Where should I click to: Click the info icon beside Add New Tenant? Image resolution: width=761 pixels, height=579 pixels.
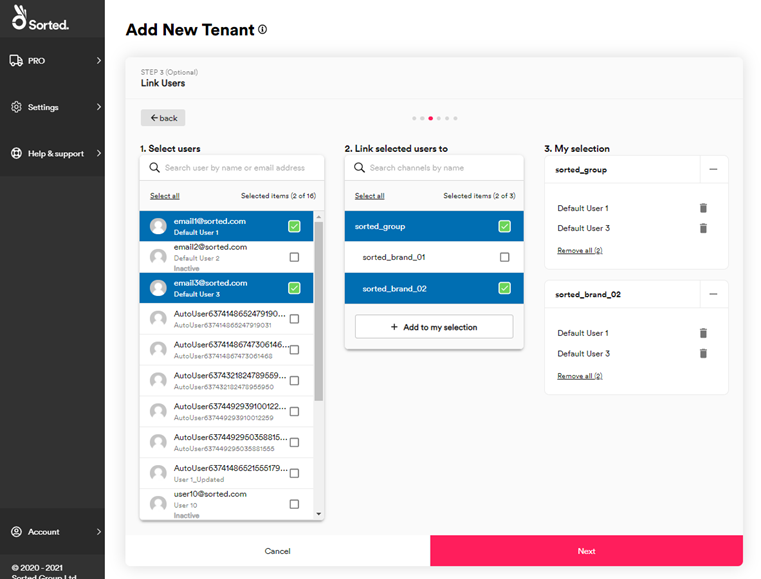tap(263, 30)
